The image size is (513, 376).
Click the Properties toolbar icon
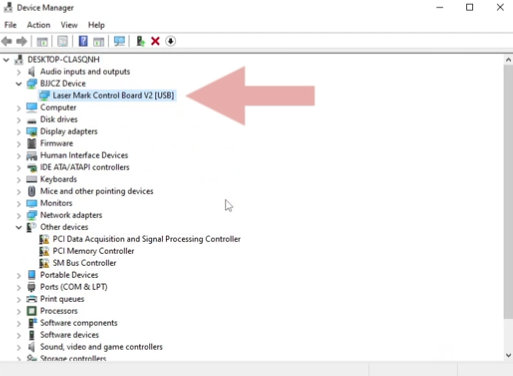(x=62, y=41)
